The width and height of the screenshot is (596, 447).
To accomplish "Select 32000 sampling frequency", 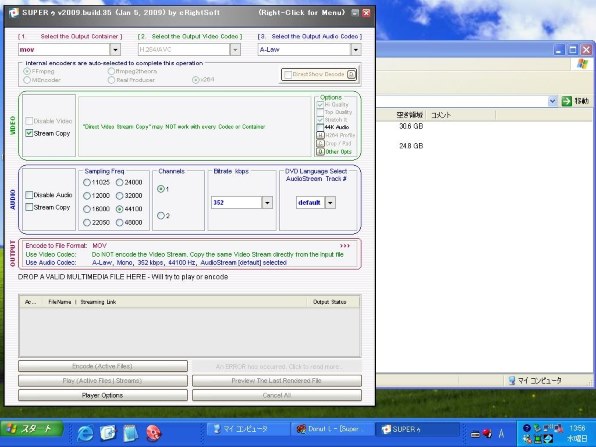I will tap(120, 196).
